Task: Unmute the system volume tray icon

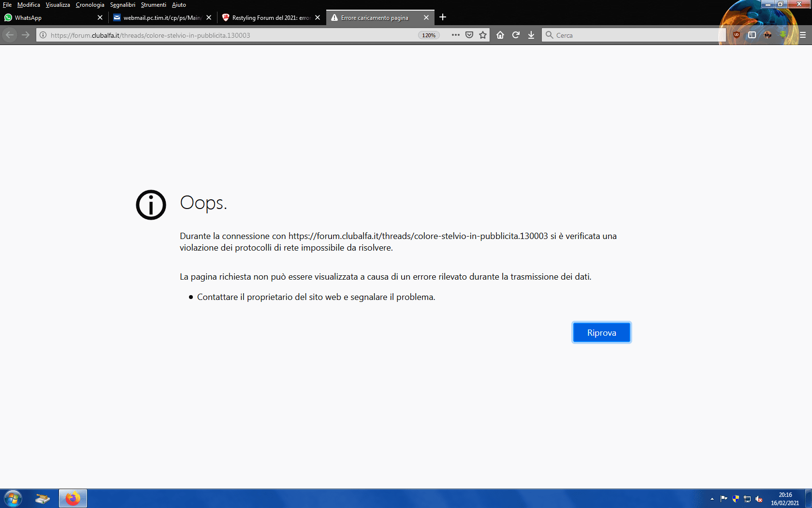Action: [759, 499]
